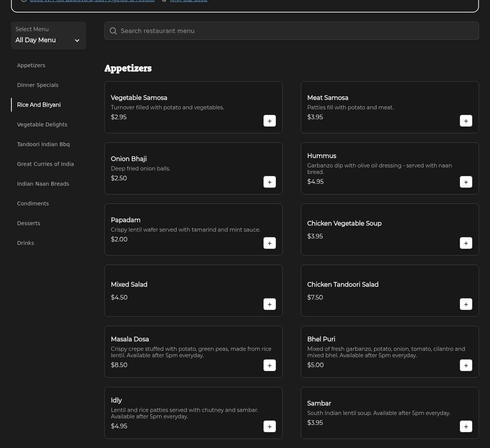Expand All Day Menu chevron
490x448 pixels.
(x=77, y=41)
